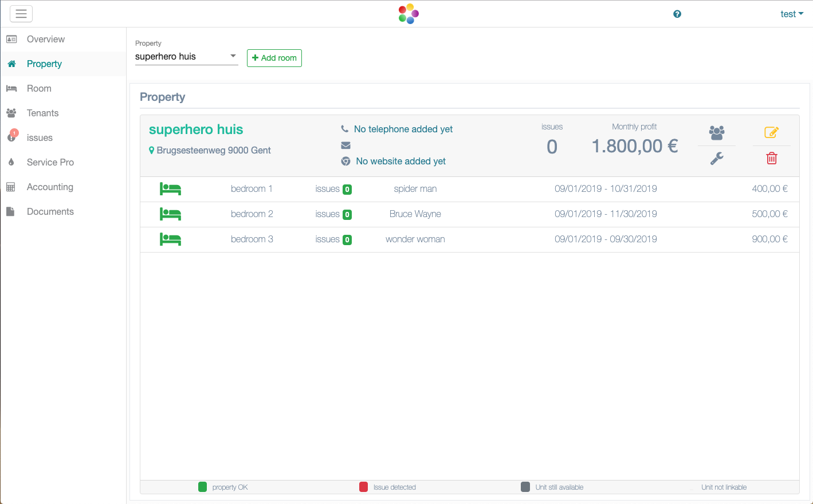813x504 pixels.
Task: Open the help question mark icon
Action: click(x=677, y=14)
